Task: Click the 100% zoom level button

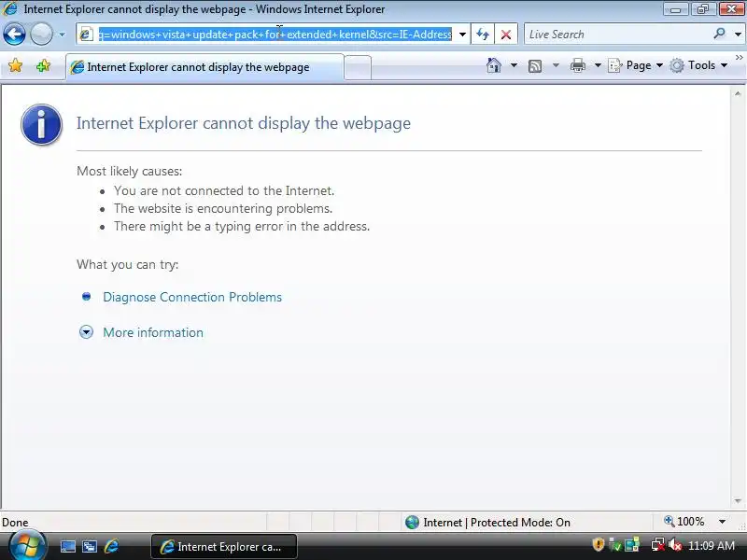Action: click(684, 522)
